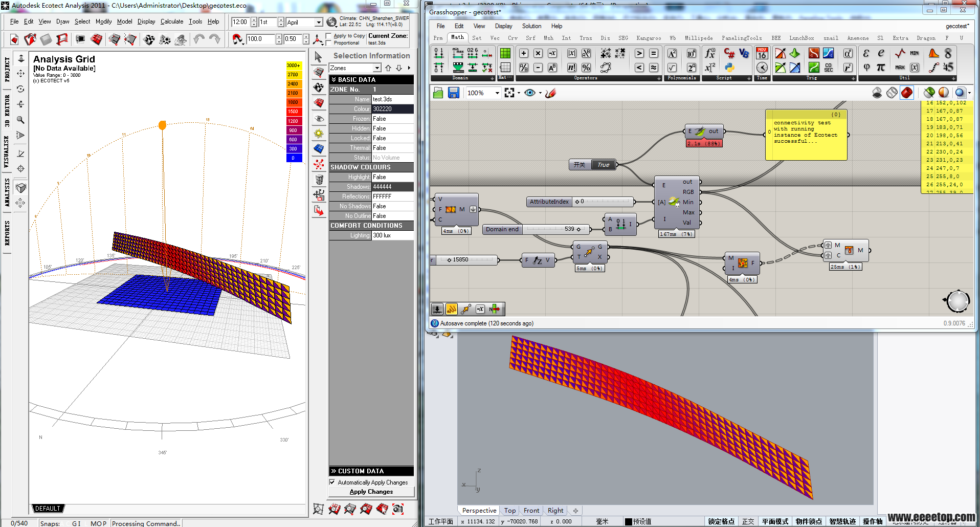Open the blue analysis grid panel icon
Image resolution: width=980 pixels, height=527 pixels.
(319, 149)
